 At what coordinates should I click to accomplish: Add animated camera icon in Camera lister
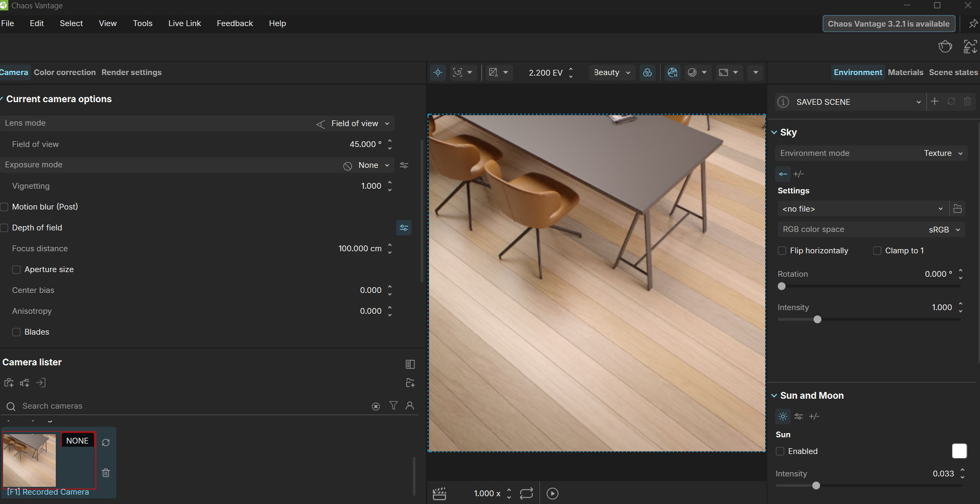[x=24, y=383]
